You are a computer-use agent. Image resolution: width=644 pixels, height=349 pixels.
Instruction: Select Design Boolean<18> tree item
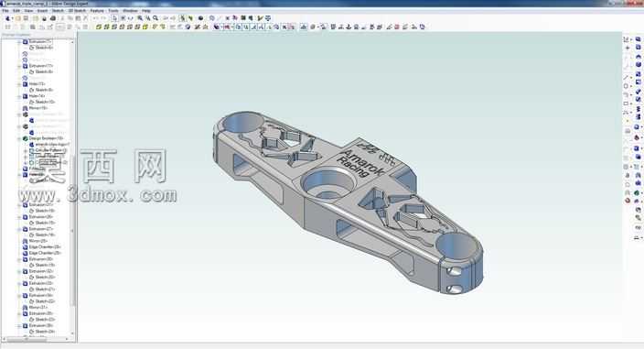(x=46, y=138)
